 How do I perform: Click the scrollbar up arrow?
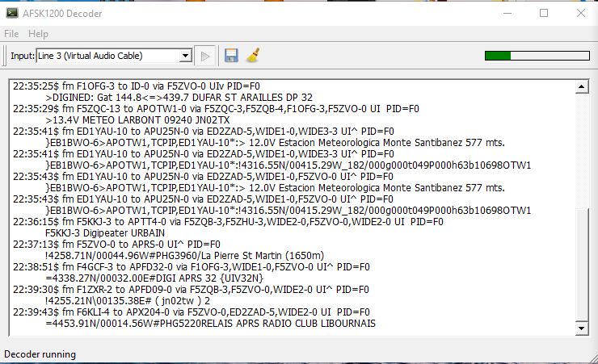(581, 87)
